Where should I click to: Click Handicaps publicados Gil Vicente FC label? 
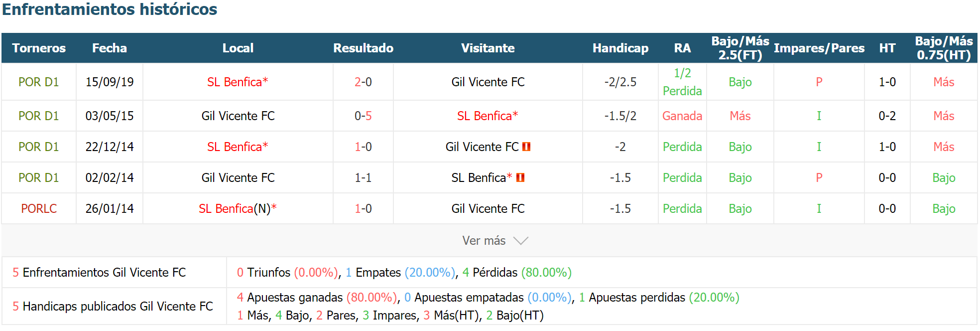(x=113, y=306)
